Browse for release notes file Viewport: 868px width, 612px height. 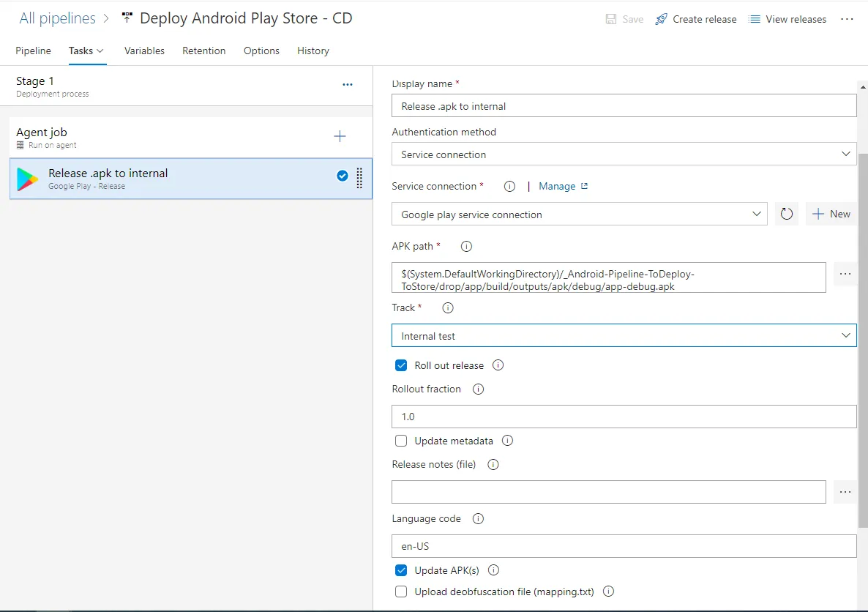coord(845,492)
